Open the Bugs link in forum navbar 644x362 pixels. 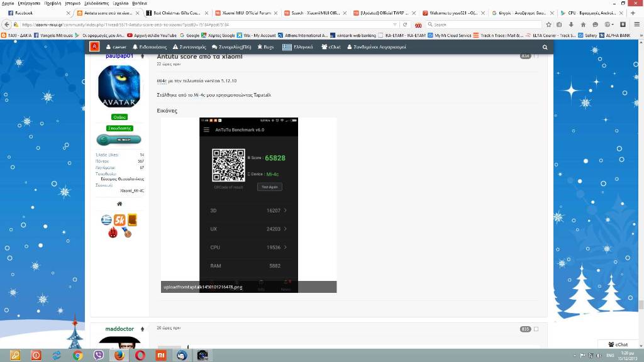[265, 47]
